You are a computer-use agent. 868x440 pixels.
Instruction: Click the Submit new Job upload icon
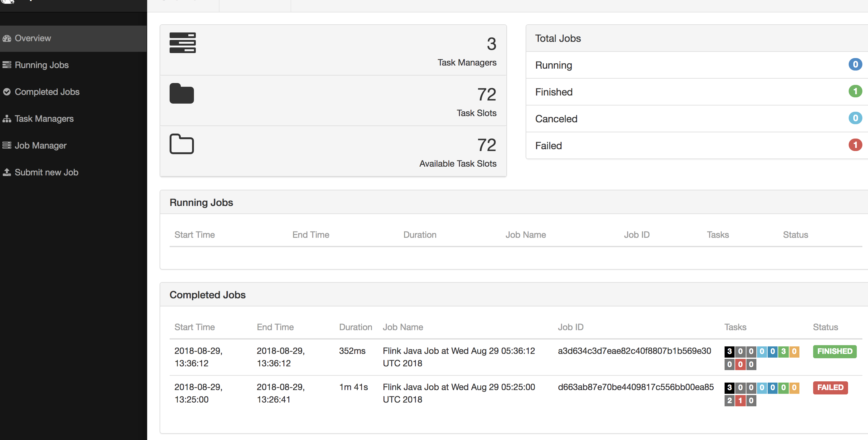(x=7, y=172)
